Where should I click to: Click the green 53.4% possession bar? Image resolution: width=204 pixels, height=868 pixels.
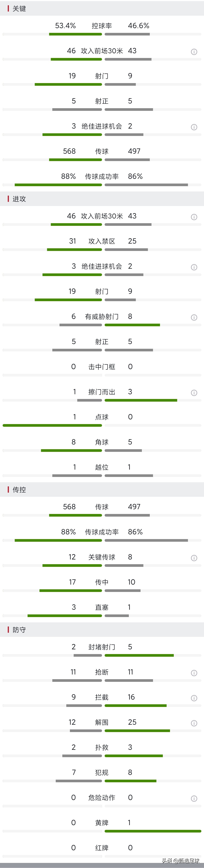[76, 34]
